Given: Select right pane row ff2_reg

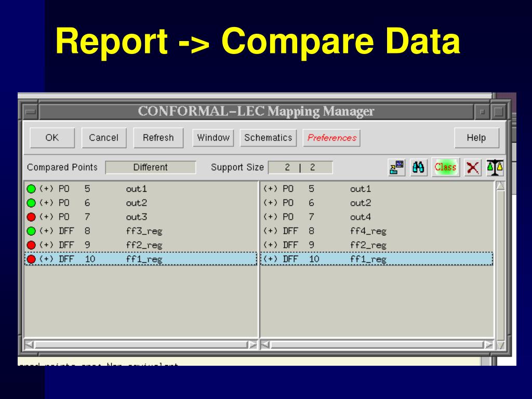Looking at the screenshot, I should click(x=377, y=245).
